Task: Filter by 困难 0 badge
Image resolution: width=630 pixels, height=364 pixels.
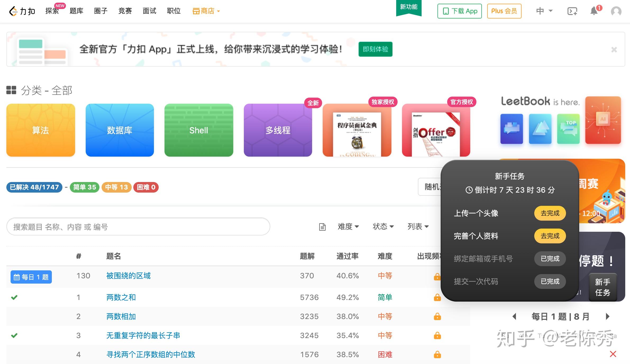Action: coord(146,187)
